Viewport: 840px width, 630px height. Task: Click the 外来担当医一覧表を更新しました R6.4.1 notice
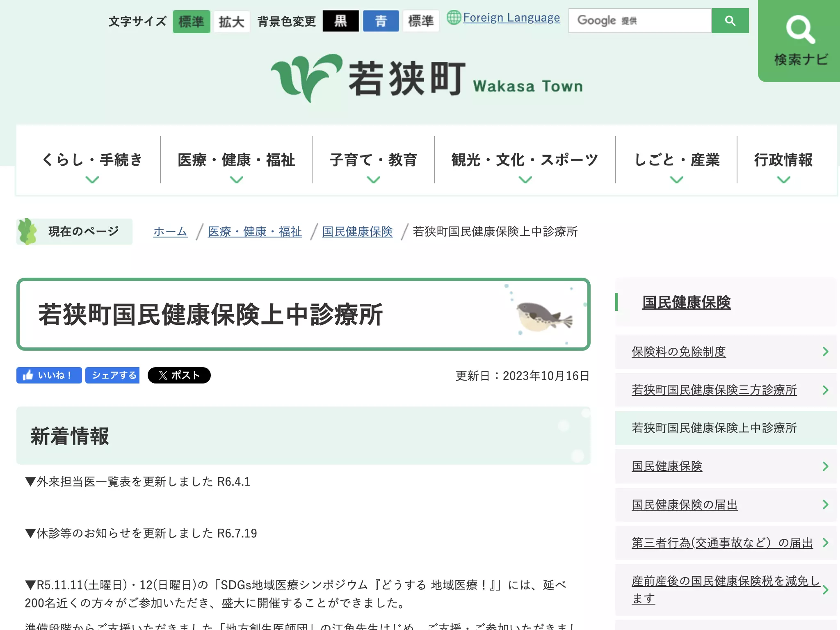(137, 482)
